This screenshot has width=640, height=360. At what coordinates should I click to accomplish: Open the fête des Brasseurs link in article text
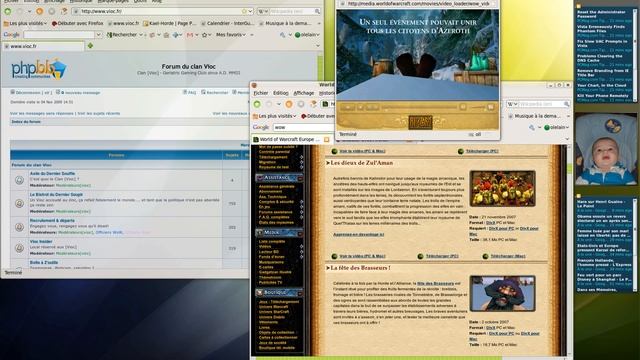pos(435,283)
